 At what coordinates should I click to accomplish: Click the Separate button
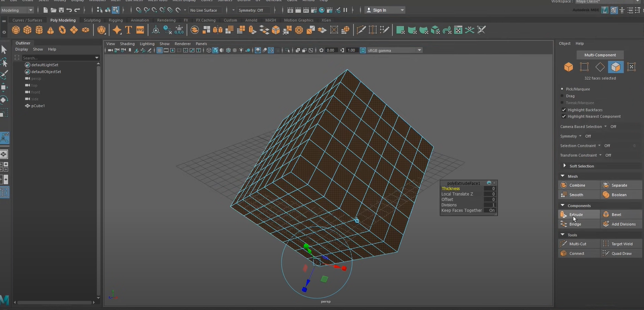tap(621, 185)
